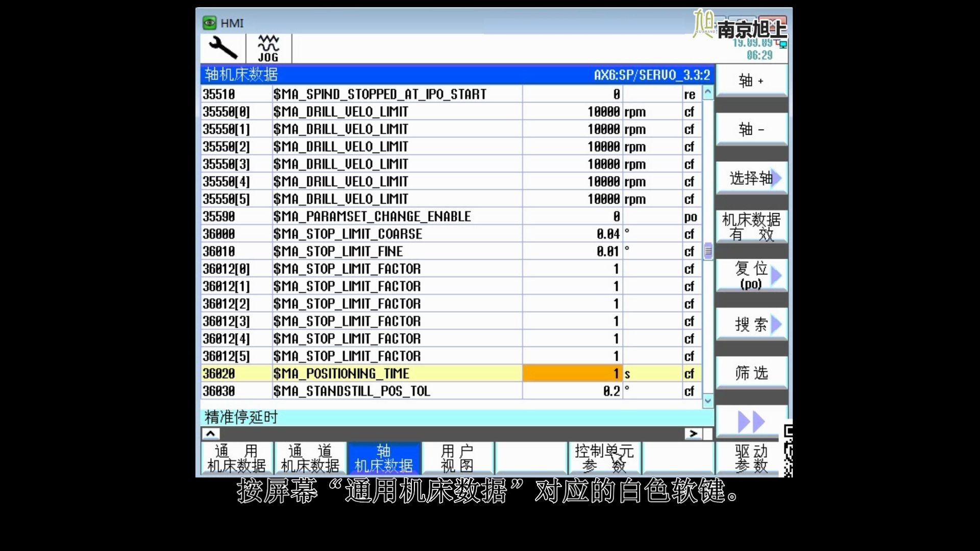
Task: Open the 搜索 softkey
Action: 751,324
